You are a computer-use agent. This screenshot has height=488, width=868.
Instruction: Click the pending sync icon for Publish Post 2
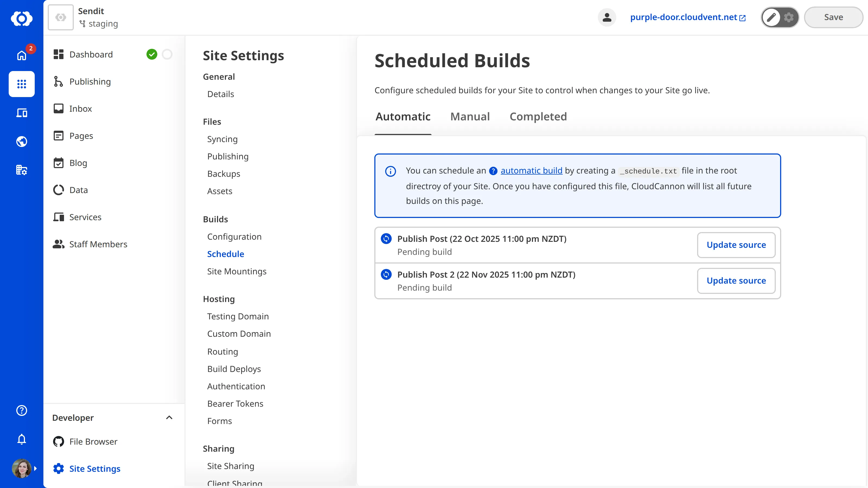[x=386, y=274]
